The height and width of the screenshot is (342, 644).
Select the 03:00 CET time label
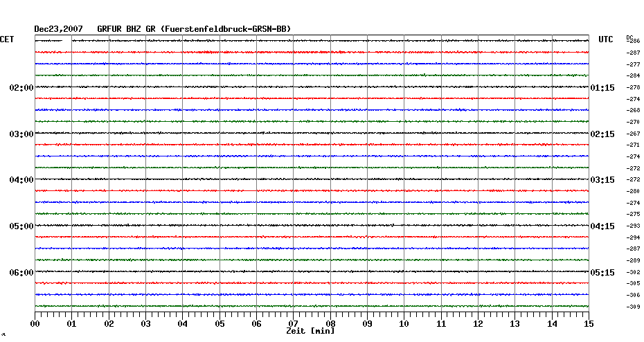[x=21, y=134]
